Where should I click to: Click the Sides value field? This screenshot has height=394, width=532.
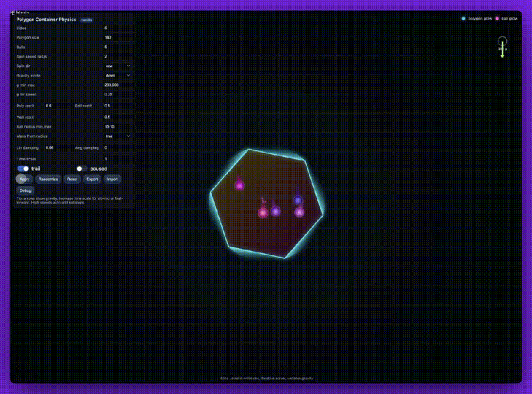pyautogui.click(x=117, y=28)
